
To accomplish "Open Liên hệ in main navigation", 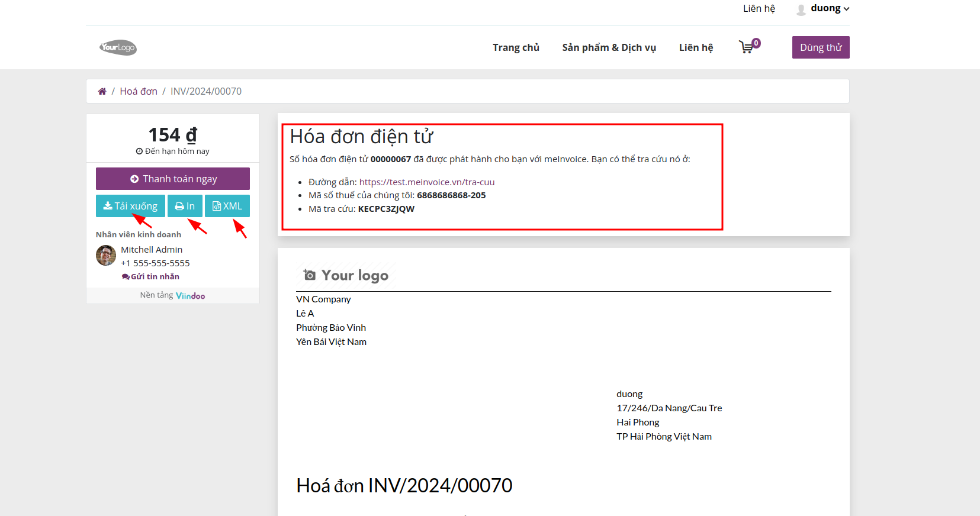I will [x=696, y=47].
